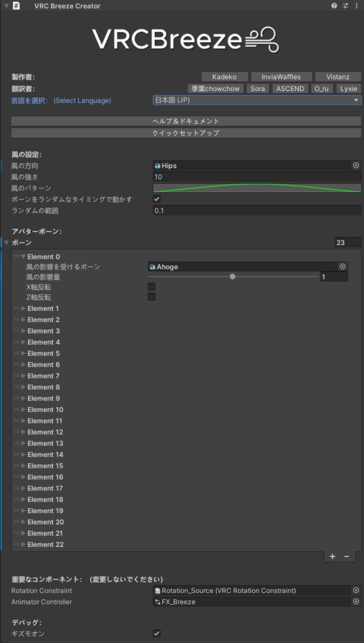Screen dimensions: 364x643
Task: Click the ASCEND translator button
Action: pos(290,89)
